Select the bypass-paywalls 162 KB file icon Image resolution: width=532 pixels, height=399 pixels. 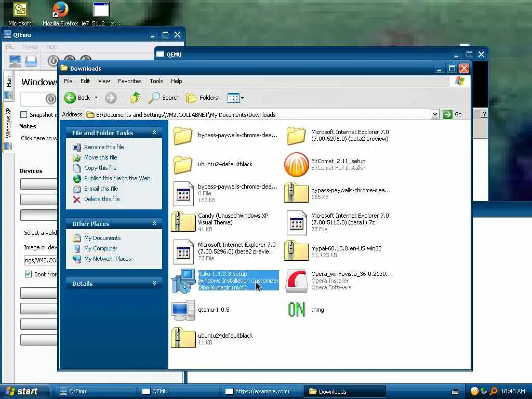pyautogui.click(x=183, y=193)
